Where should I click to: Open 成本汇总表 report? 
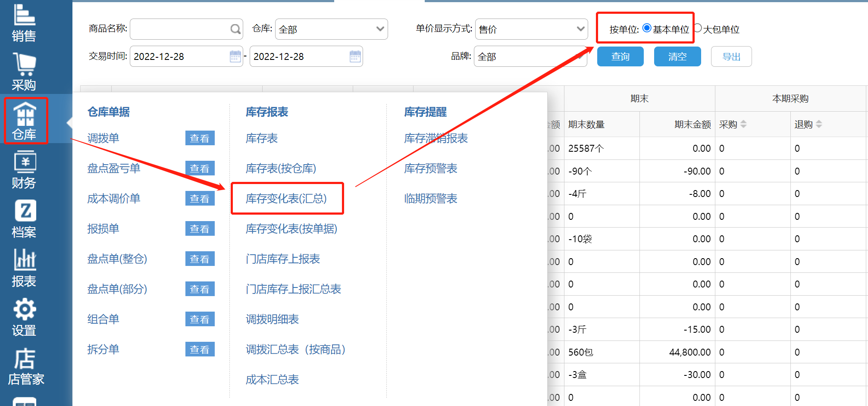click(272, 380)
